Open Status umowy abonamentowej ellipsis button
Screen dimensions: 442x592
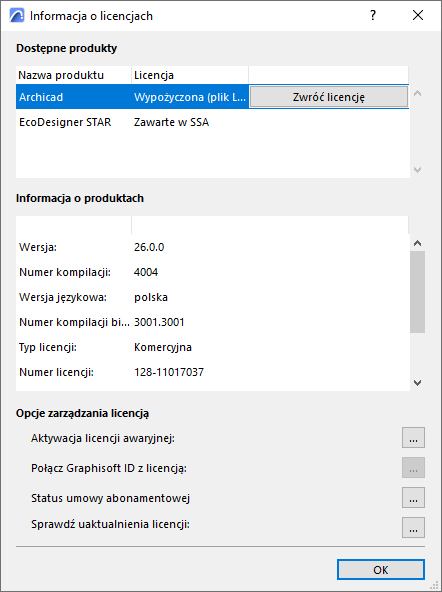click(413, 498)
